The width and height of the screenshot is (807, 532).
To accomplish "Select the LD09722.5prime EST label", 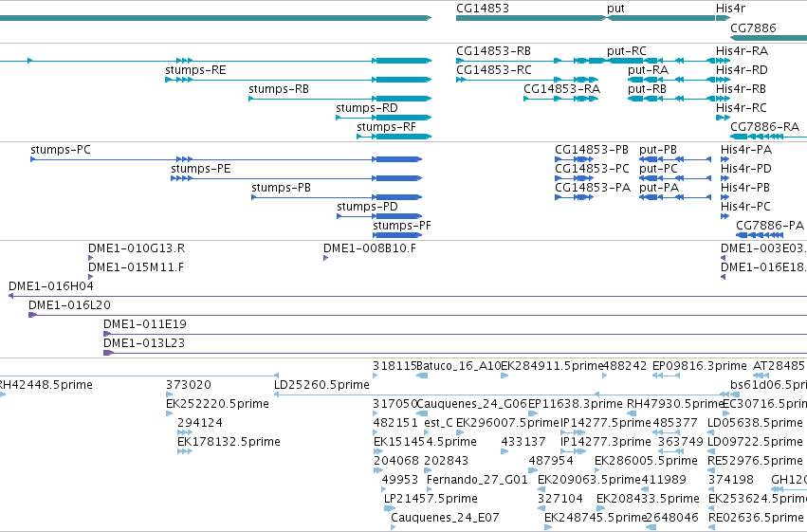I will tap(755, 443).
